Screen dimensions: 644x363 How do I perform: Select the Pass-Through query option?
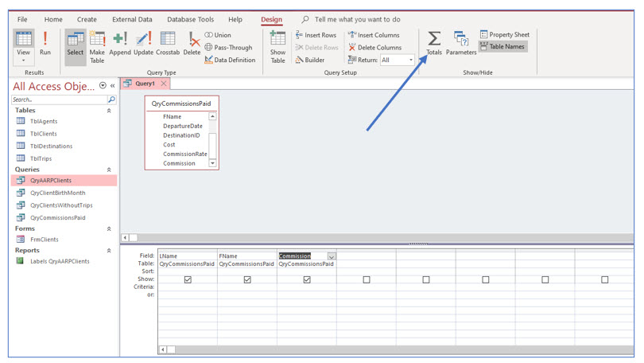(x=229, y=47)
